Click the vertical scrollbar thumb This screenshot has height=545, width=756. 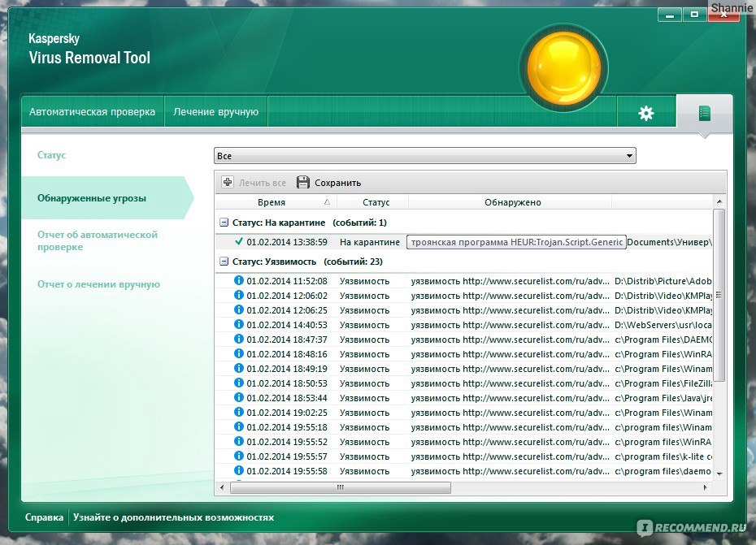tap(719, 295)
